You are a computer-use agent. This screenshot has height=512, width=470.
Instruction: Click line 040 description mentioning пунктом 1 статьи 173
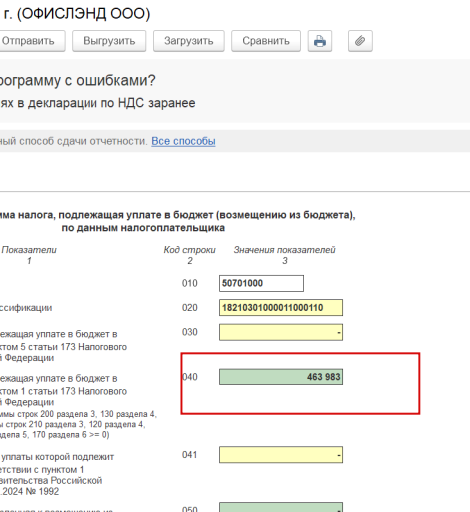click(x=63, y=390)
